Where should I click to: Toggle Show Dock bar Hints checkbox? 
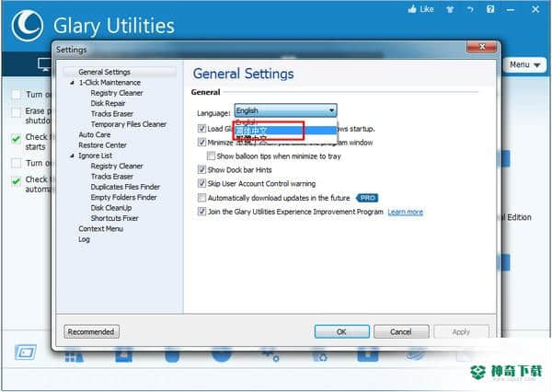coord(201,169)
